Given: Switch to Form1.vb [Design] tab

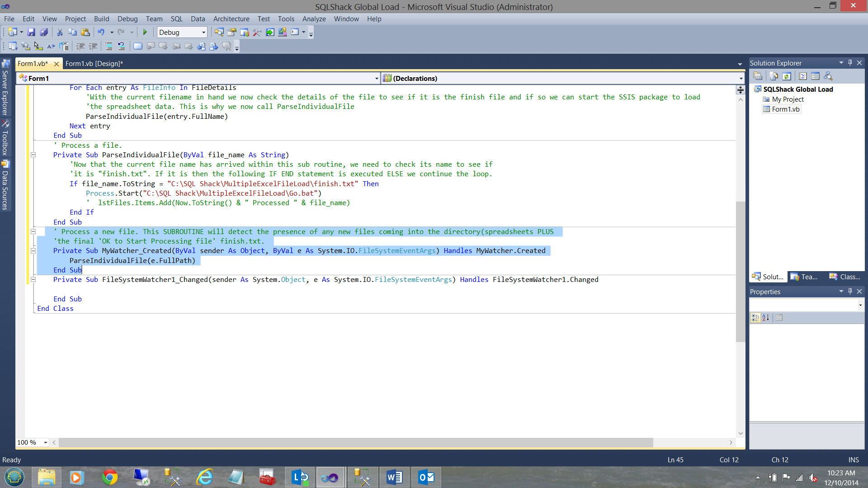Looking at the screenshot, I should [x=94, y=64].
